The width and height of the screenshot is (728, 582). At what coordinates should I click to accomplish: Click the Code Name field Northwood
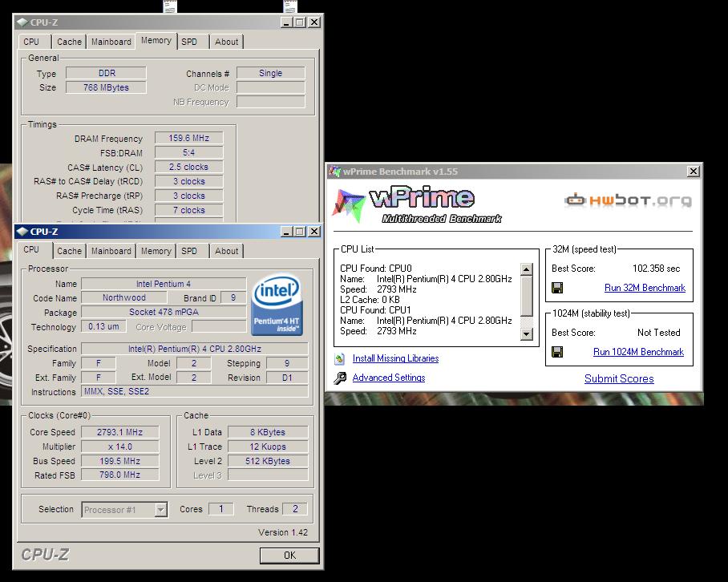point(124,297)
